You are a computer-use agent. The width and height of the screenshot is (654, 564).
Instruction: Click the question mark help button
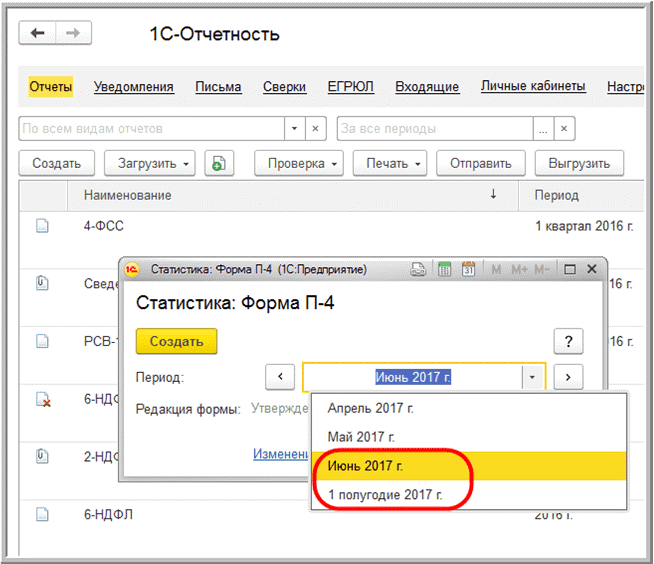pyautogui.click(x=568, y=341)
